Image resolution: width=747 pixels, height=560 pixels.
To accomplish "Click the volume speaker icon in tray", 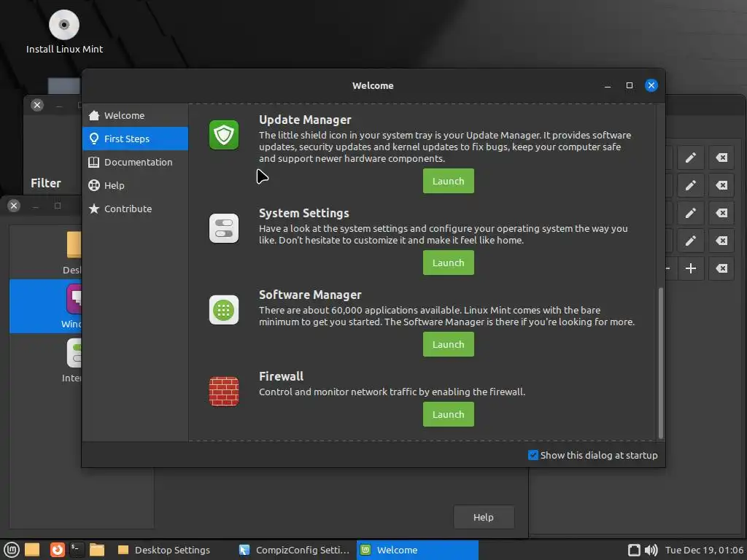I will point(651,550).
